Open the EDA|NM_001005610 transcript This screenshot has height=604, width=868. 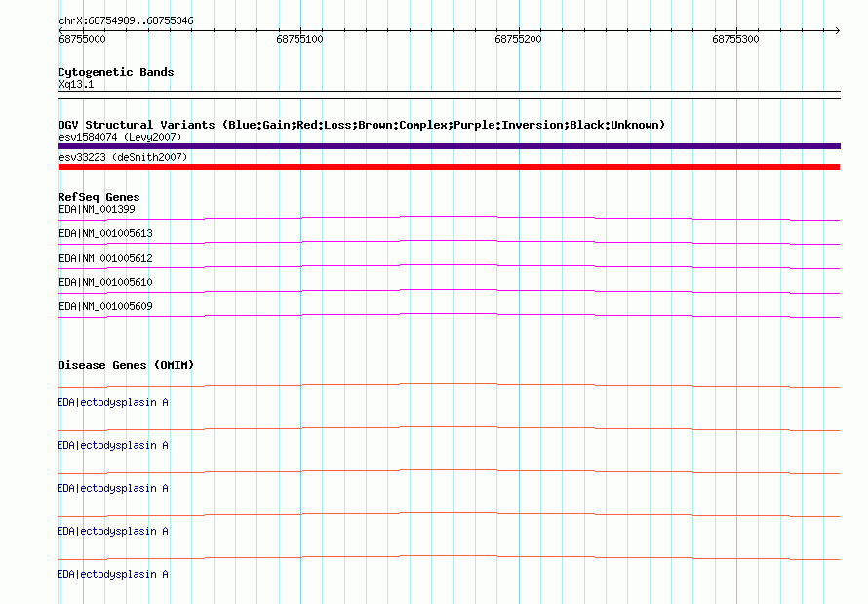[105, 282]
